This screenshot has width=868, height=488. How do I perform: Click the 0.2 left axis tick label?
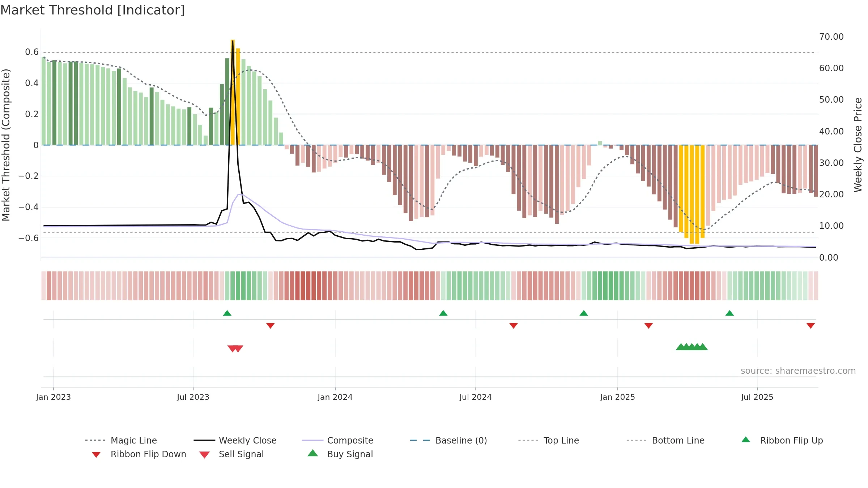coord(32,114)
